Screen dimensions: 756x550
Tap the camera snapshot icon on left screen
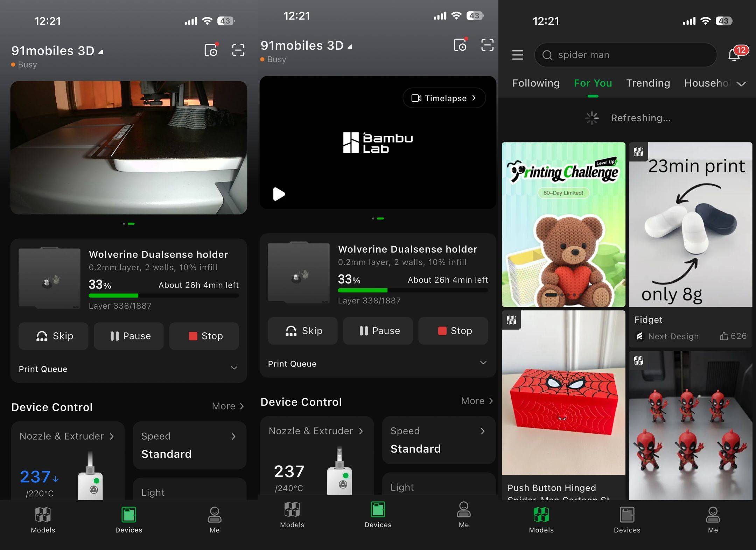pos(211,50)
